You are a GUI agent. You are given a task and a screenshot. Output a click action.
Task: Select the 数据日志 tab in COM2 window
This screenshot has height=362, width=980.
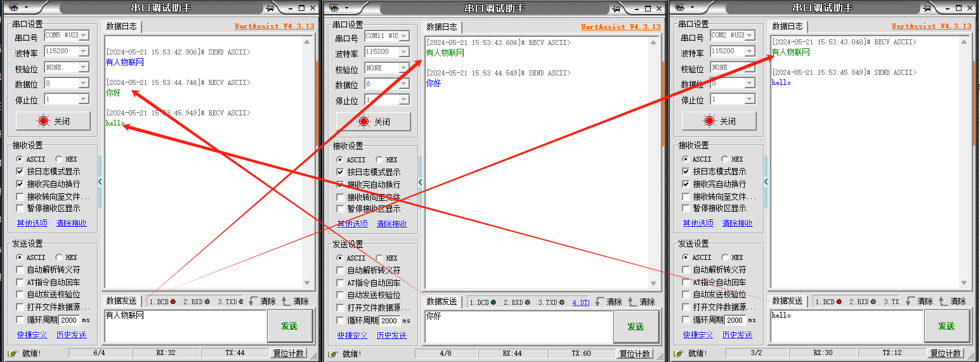click(x=787, y=26)
